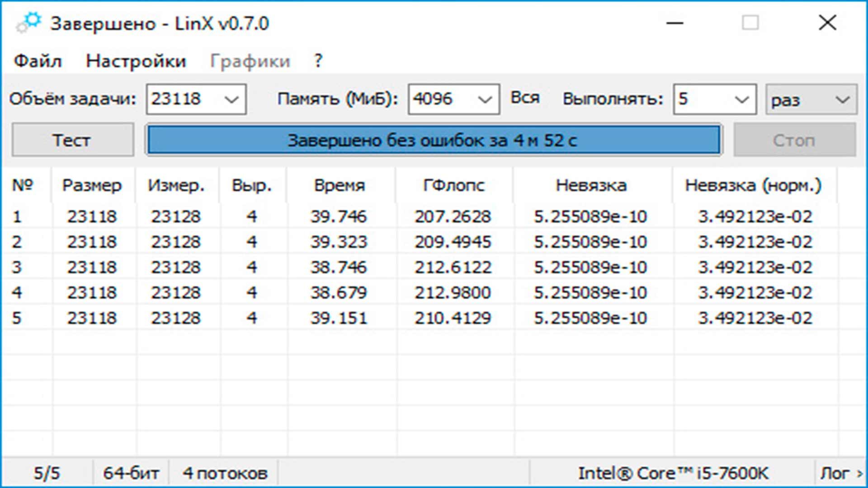
Task: Expand the Память (МиБ) dropdown
Action: (x=485, y=99)
